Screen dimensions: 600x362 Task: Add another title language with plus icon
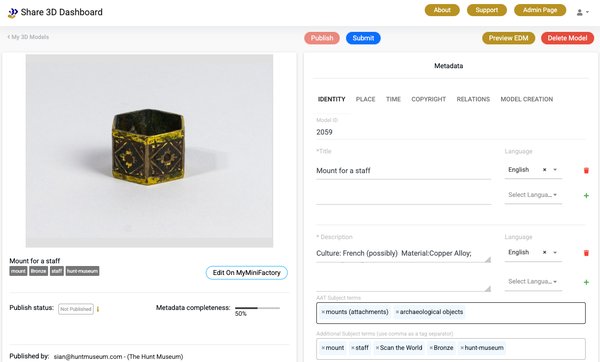(586, 196)
